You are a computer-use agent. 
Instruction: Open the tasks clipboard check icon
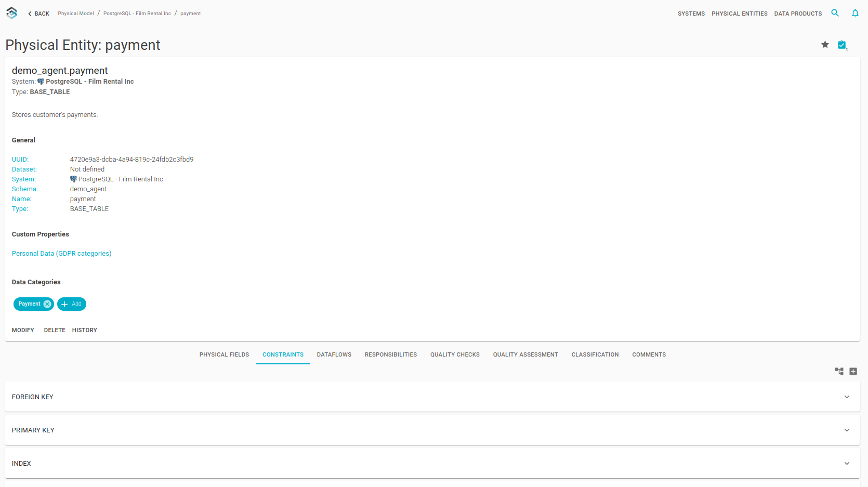pyautogui.click(x=842, y=45)
